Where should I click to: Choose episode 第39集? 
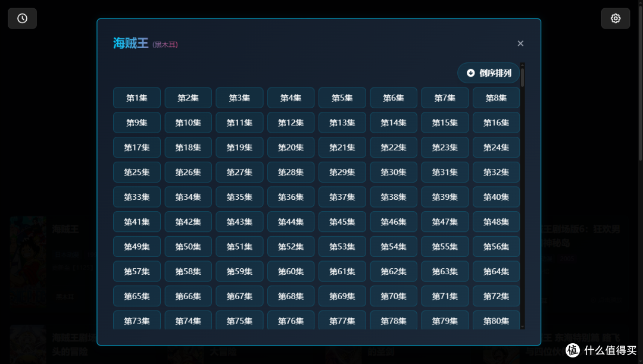click(x=445, y=197)
